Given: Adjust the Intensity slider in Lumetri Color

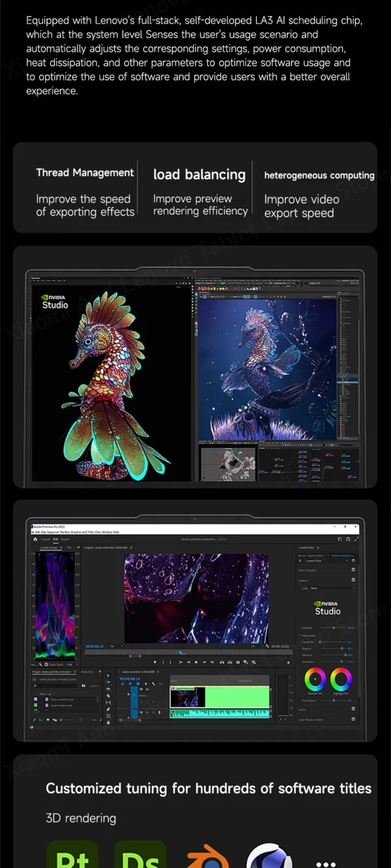Looking at the screenshot, I should click(x=333, y=628).
